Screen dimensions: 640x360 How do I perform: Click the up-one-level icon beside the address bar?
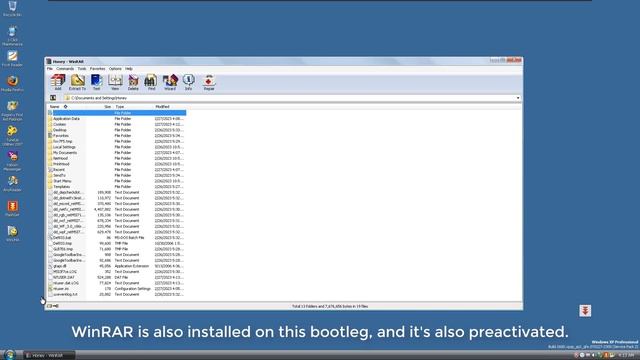(53, 98)
